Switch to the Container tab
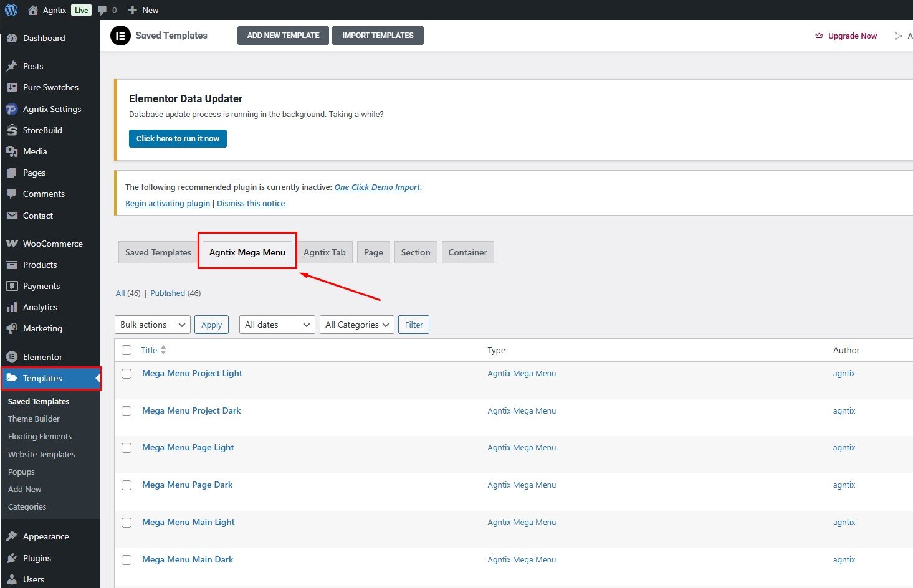Image resolution: width=913 pixels, height=588 pixels. click(x=467, y=252)
